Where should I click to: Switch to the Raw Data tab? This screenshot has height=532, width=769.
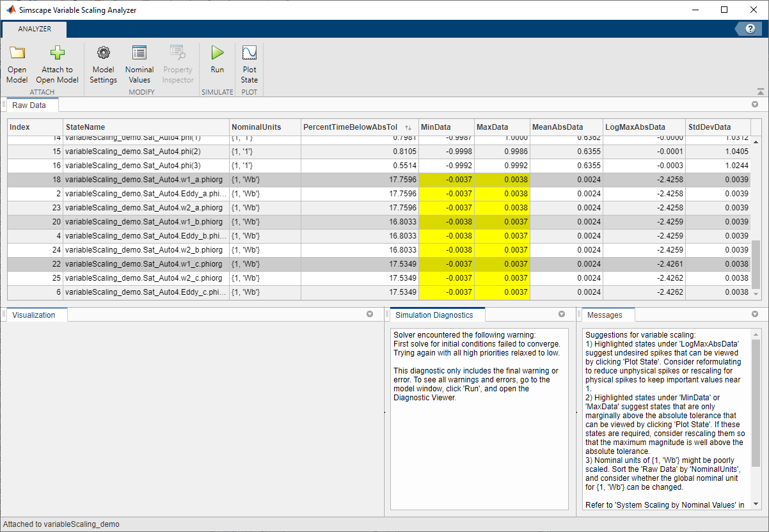coord(29,105)
